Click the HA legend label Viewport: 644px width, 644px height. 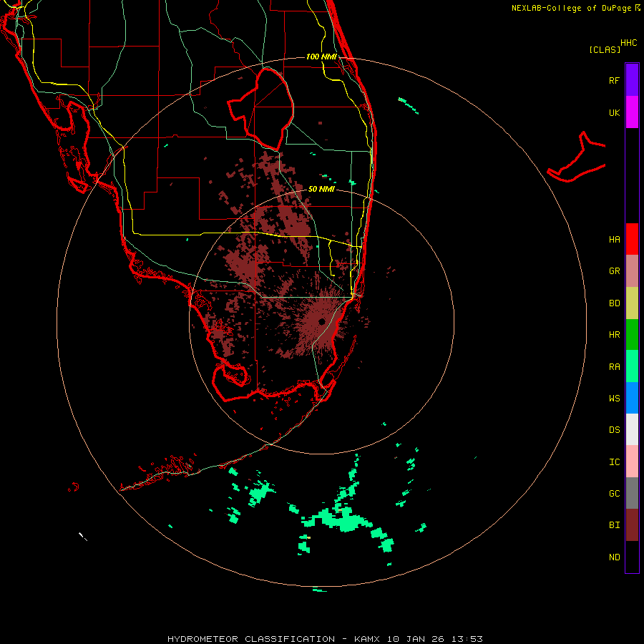click(614, 240)
